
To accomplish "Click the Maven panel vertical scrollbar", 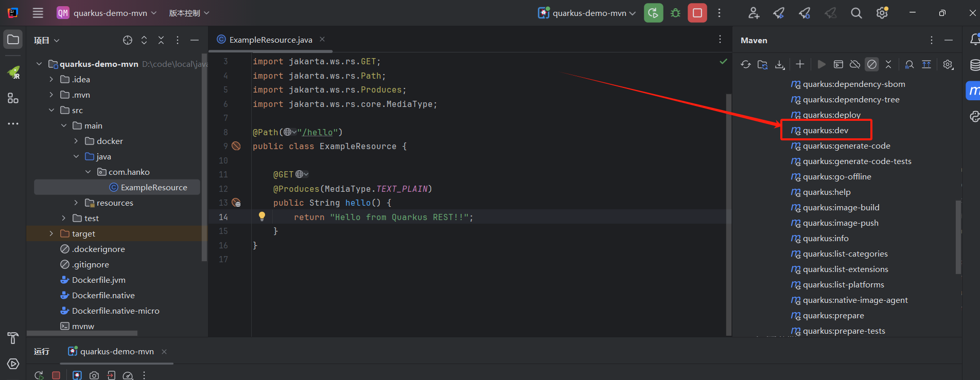I will [x=958, y=237].
